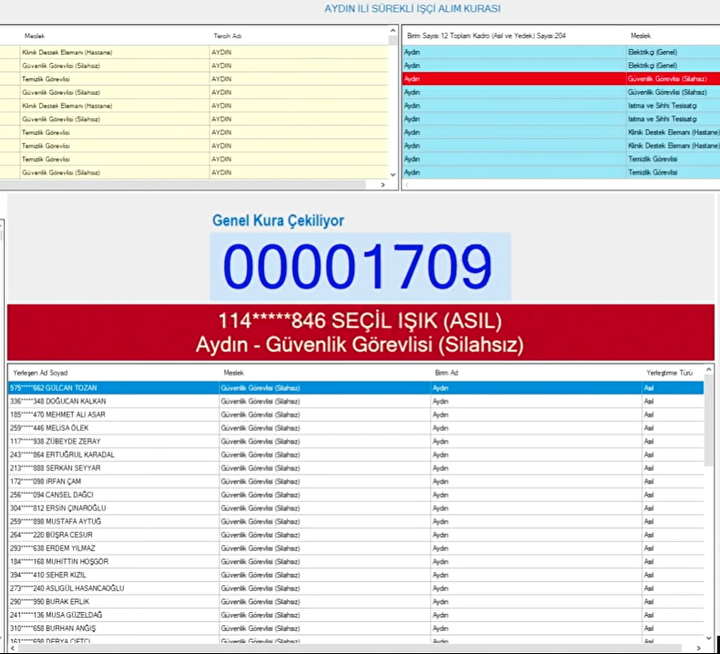Select the row '243*****864 ERTUĞRUL KARADAL'
The height and width of the screenshot is (654, 720).
pyautogui.click(x=356, y=455)
